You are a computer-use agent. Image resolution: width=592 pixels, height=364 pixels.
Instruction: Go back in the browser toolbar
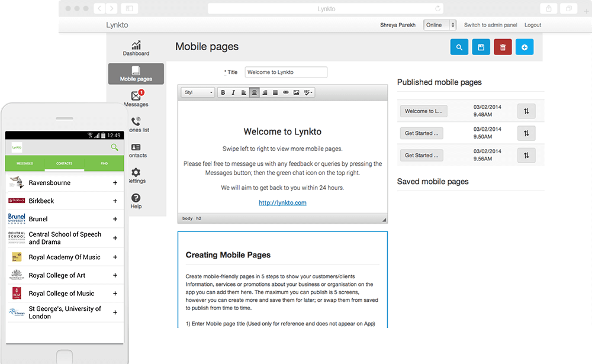point(99,8)
